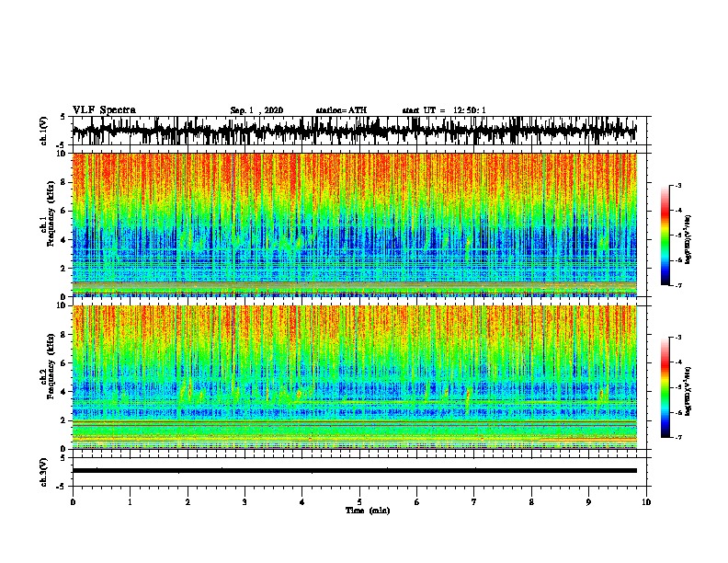Select the "start UT = 12:50:1" text

444,110
